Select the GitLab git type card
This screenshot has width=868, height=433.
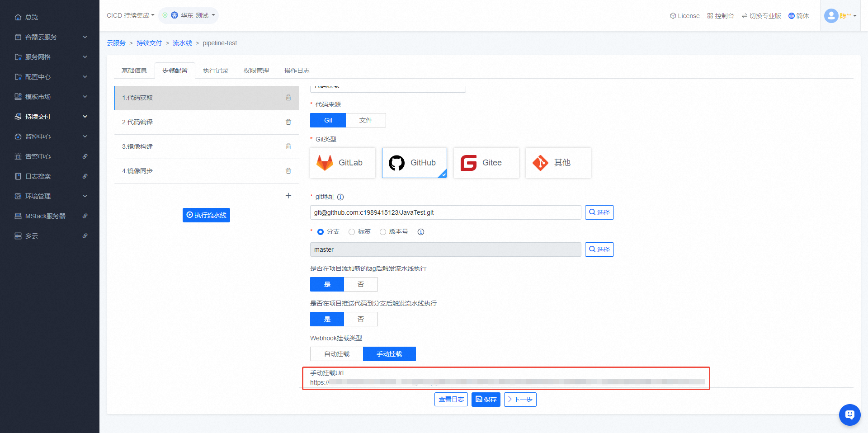click(x=343, y=163)
